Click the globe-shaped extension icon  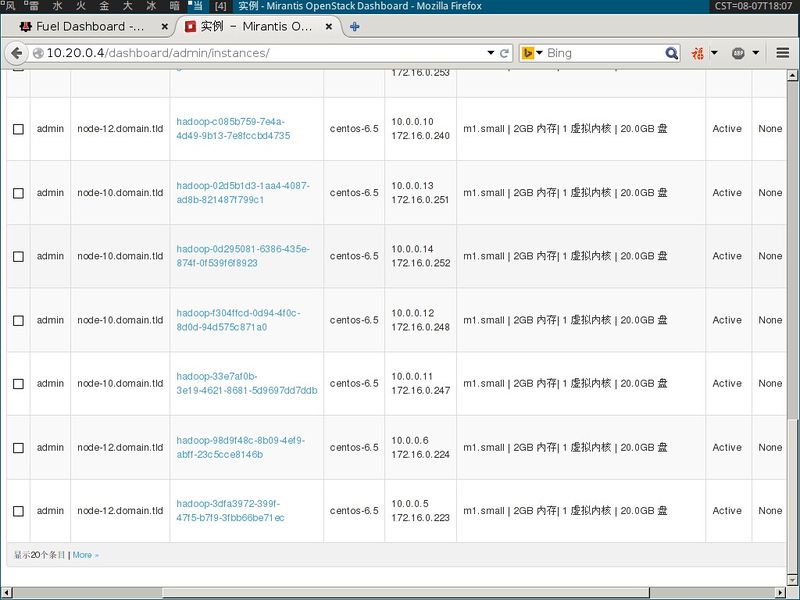pos(738,52)
